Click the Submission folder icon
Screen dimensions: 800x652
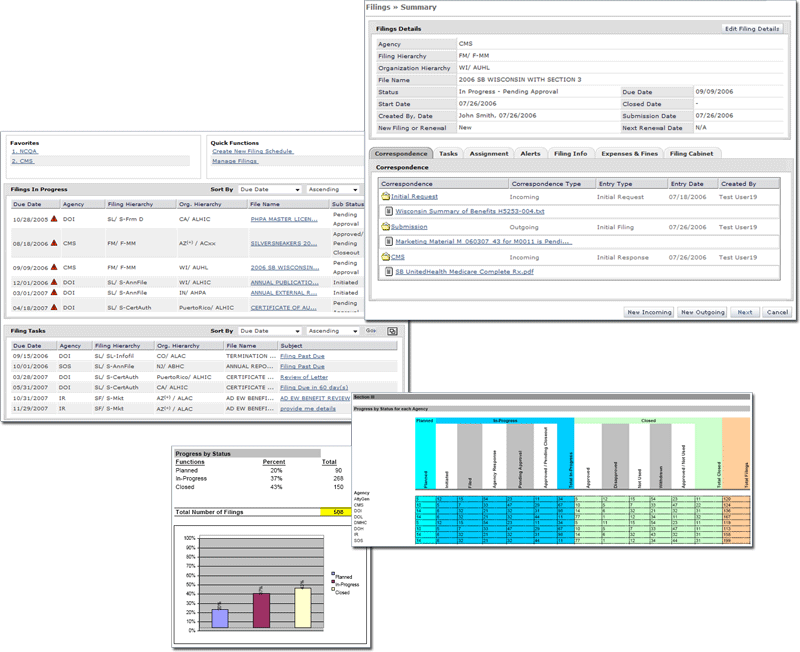(386, 227)
